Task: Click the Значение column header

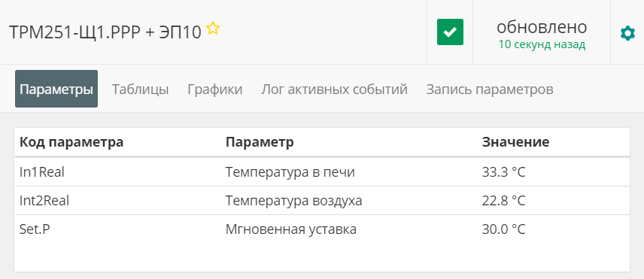Action: point(515,142)
